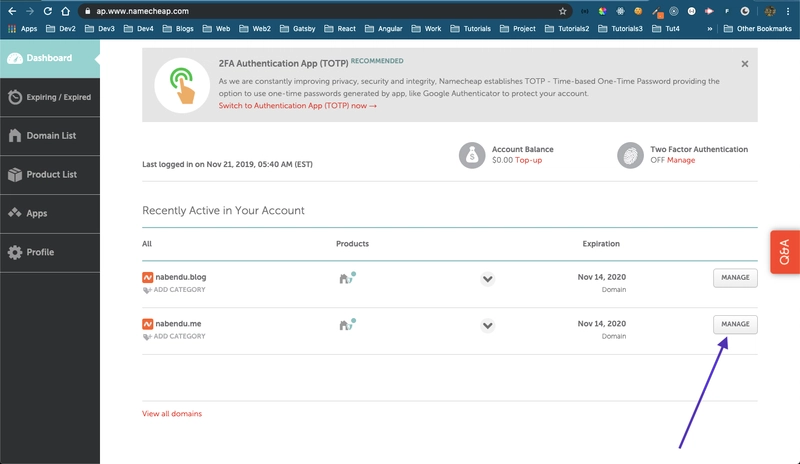Screen dimensions: 800x464
Task: Open the nabendu.blog domain name
Action: pos(181,277)
